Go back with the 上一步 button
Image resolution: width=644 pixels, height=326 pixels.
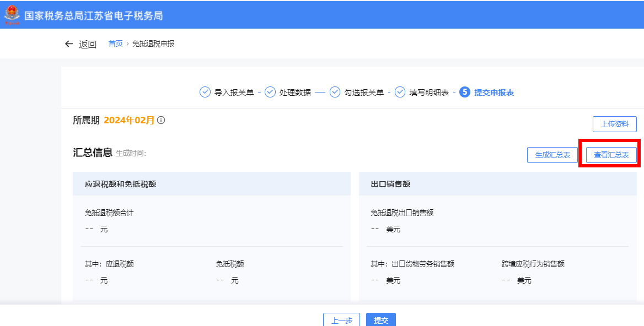(341, 320)
